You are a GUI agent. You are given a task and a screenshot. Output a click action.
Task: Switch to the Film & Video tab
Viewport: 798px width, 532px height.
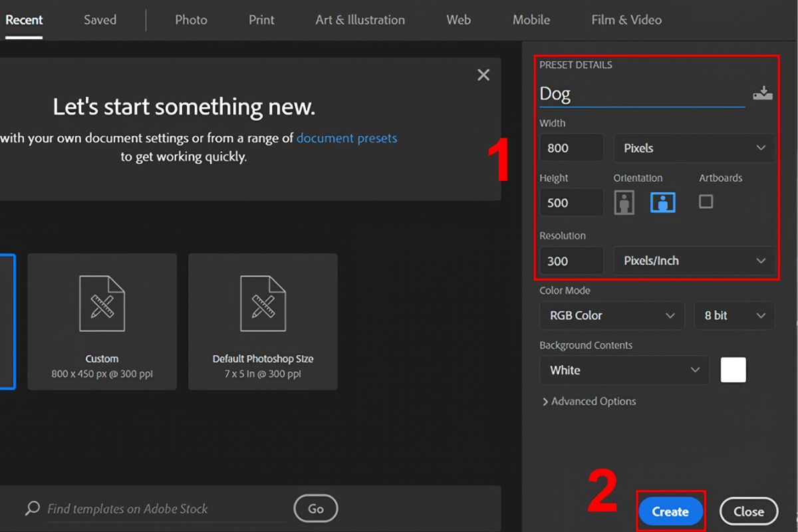626,20
